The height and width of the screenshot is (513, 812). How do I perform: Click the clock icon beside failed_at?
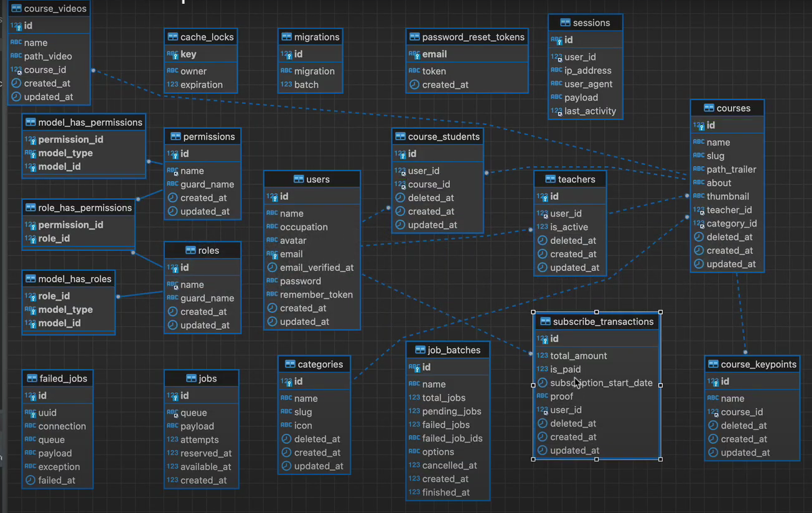click(x=30, y=481)
